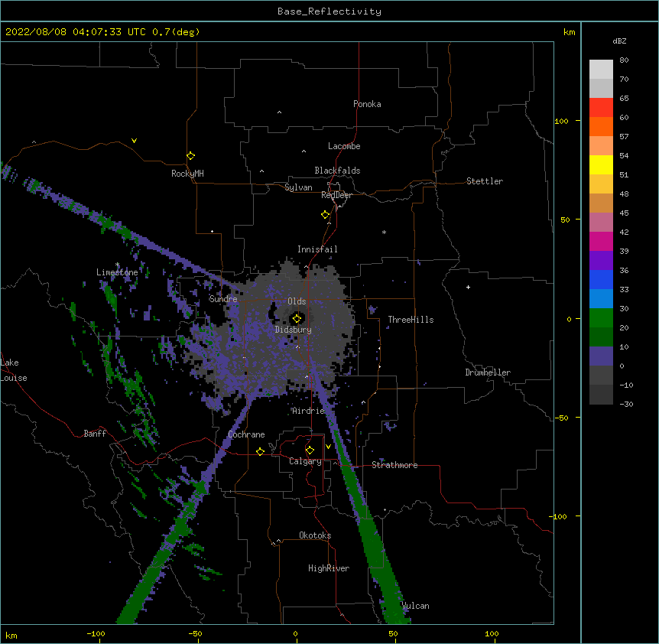Select the blue swatch between 36 and 33 dBZ
Screen dimensions: 659x644
(x=601, y=279)
